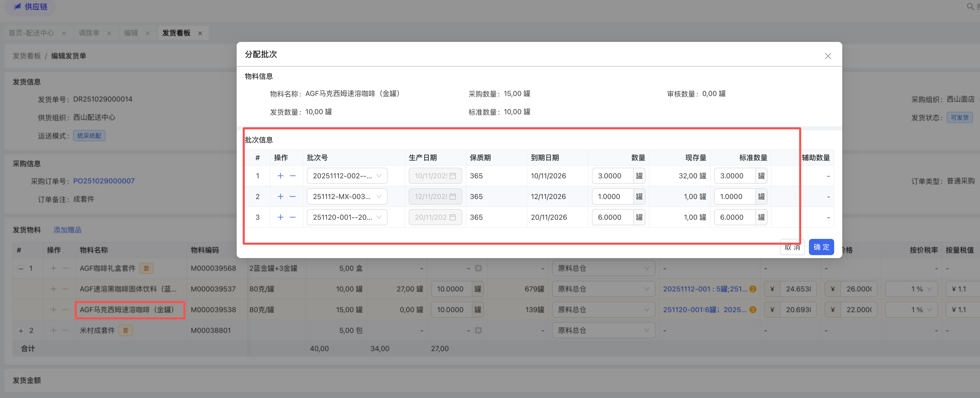
Task: Open calendar icon for row 1 production date
Action: tap(453, 176)
